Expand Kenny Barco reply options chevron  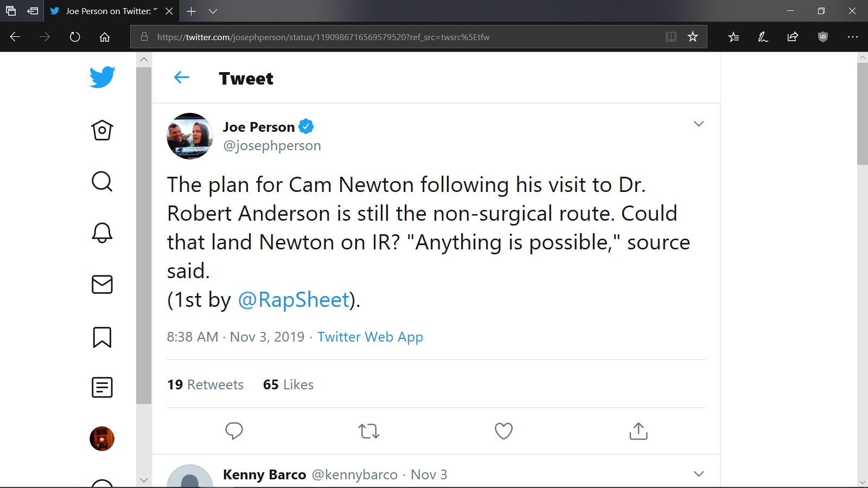(699, 474)
